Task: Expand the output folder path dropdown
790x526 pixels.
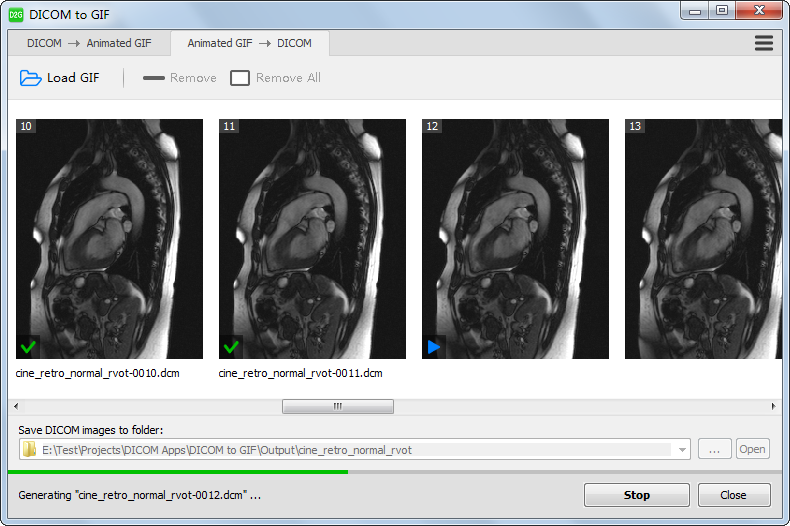Action: coord(682,450)
